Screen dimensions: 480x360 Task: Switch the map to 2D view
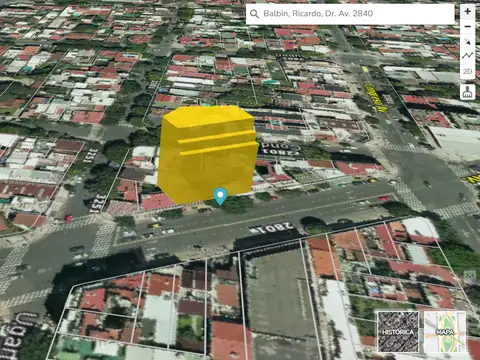click(467, 71)
